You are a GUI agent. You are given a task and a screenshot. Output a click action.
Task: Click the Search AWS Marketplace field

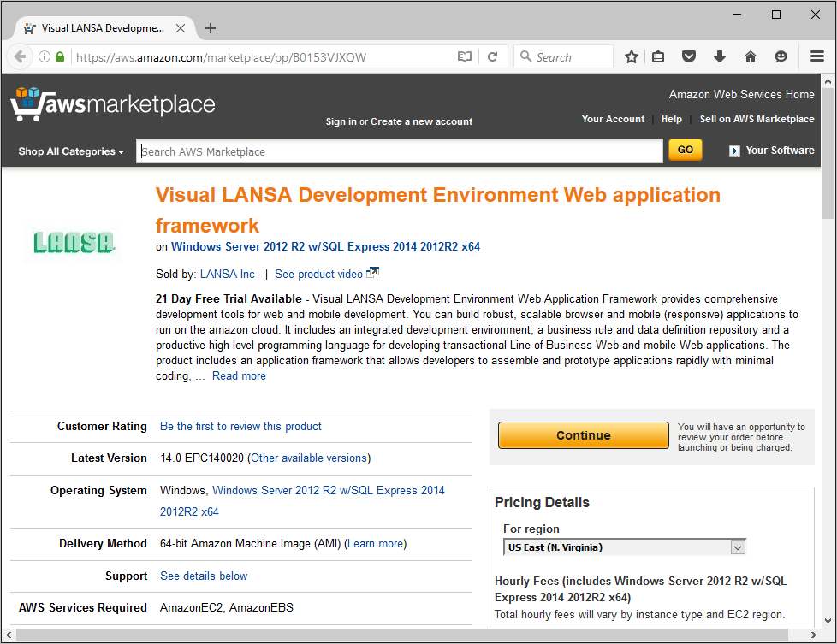coord(400,151)
